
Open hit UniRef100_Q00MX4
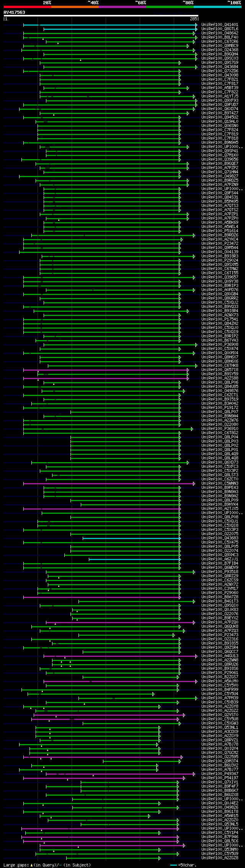point(220,353)
